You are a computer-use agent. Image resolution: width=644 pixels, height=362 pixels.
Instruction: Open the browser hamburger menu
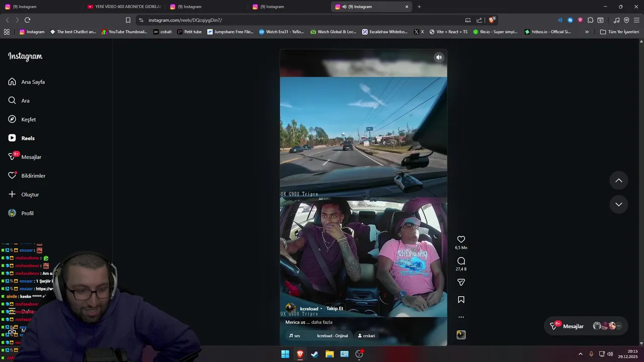click(636, 20)
